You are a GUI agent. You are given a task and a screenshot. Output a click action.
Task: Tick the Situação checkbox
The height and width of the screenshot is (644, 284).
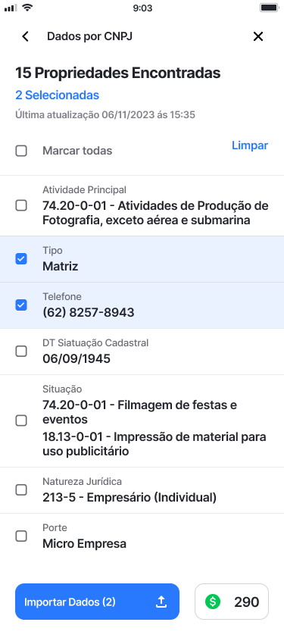coord(21,420)
